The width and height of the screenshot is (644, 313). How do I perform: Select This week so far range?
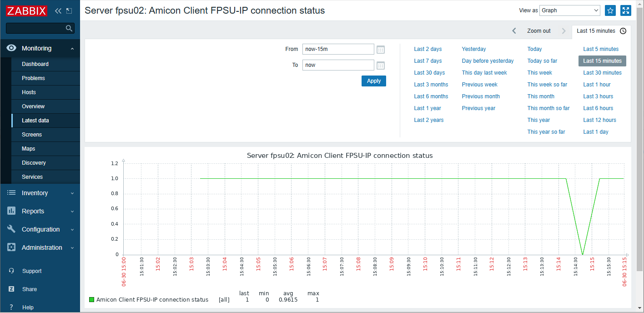[548, 85]
